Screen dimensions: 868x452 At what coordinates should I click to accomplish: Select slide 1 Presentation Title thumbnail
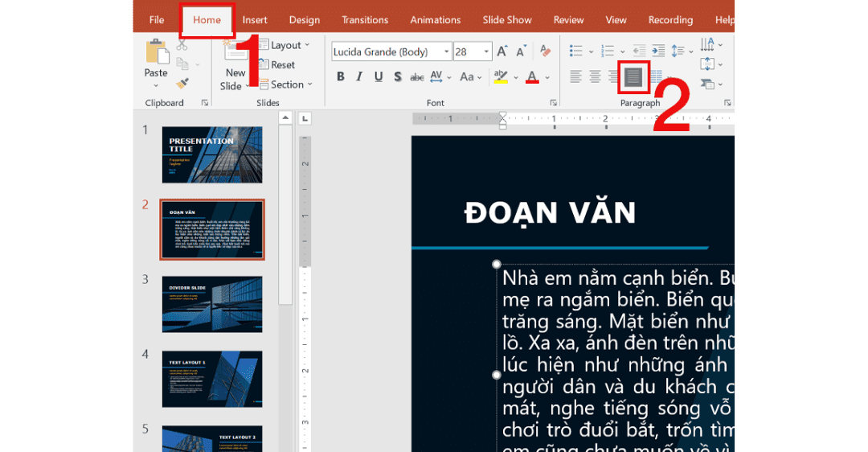(212, 155)
